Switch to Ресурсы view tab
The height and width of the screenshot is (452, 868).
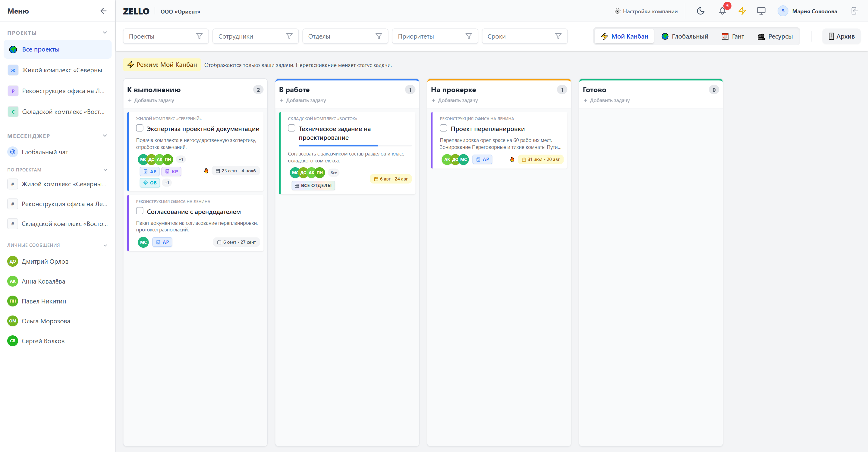[775, 36]
